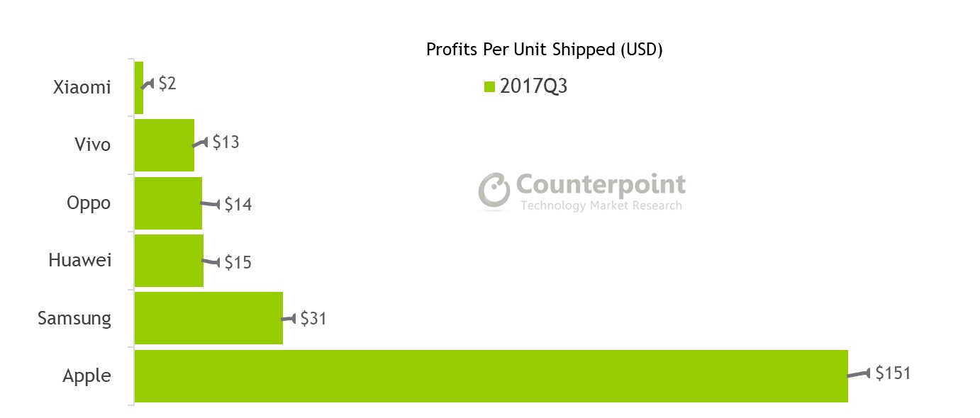Click the $13 data label
This screenshot has width=980, height=418.
tap(225, 142)
